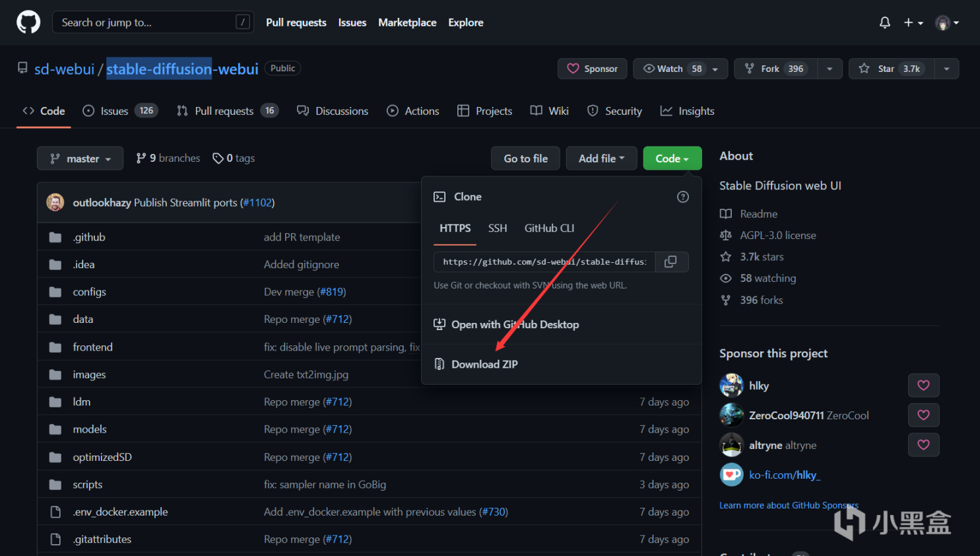Click the branches icon beside 9 branches
This screenshot has width=980, height=556.
coord(141,158)
